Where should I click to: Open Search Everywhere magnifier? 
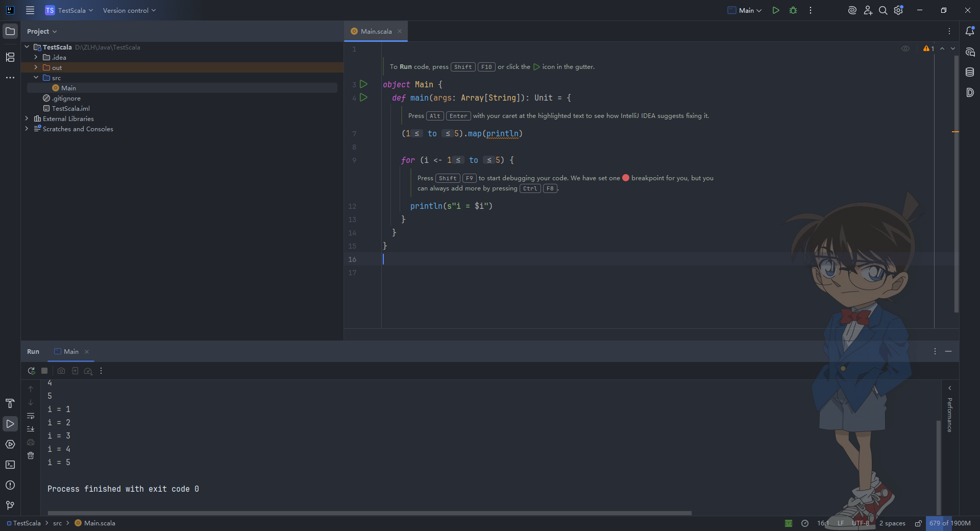click(883, 10)
